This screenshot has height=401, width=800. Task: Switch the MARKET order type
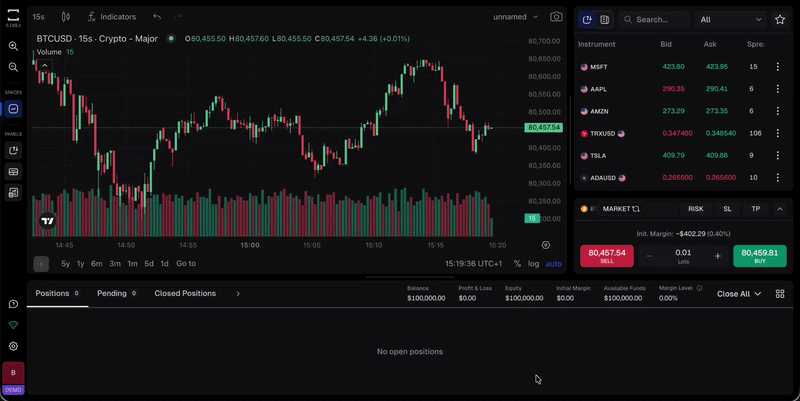(621, 209)
